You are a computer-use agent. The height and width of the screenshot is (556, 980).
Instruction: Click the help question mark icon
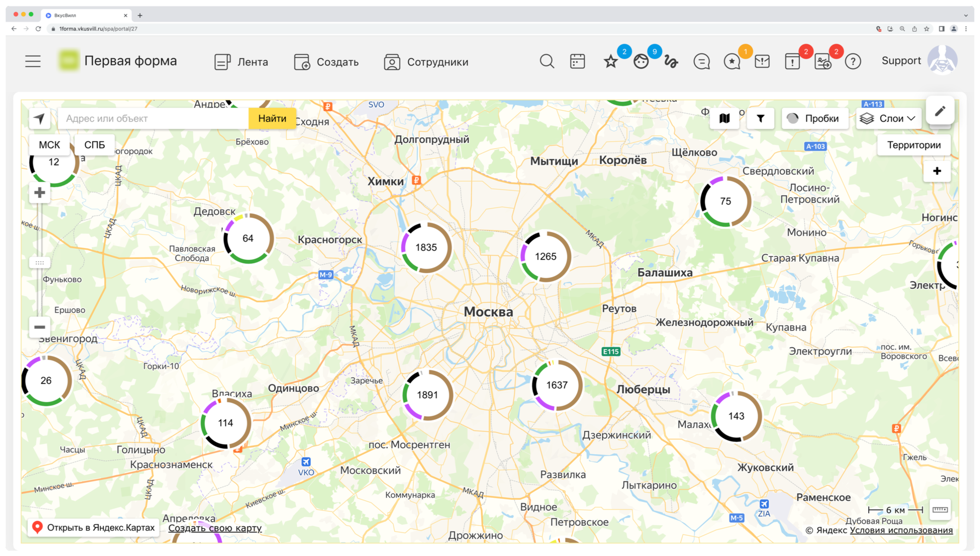(853, 62)
